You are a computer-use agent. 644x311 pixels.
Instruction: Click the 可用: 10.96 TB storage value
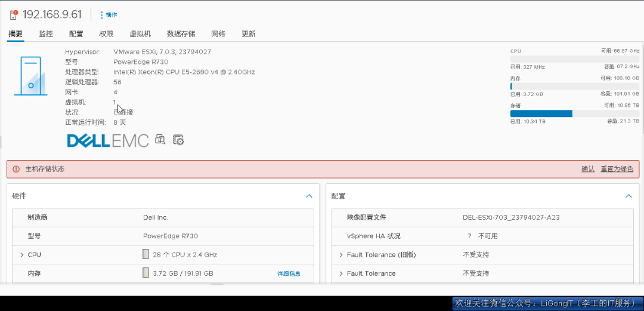(621, 105)
